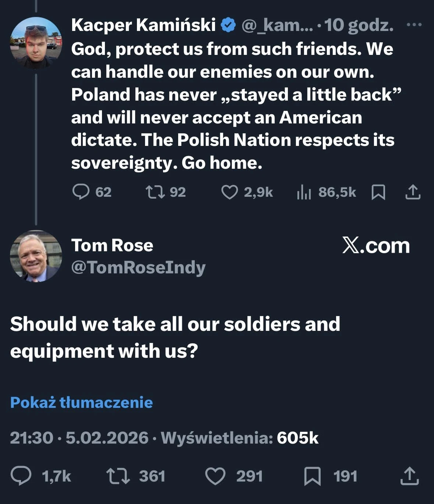
Task: View analytics for Kamiński's post
Action: 304,192
